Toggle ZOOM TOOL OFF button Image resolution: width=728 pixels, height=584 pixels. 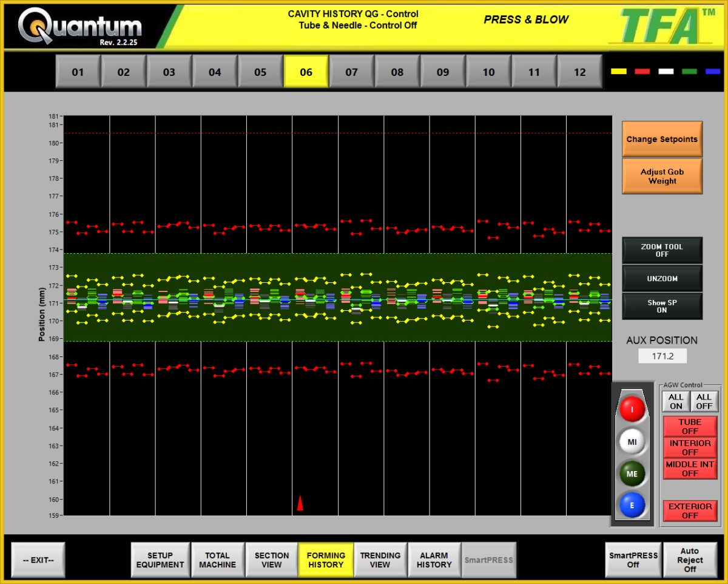coord(662,251)
